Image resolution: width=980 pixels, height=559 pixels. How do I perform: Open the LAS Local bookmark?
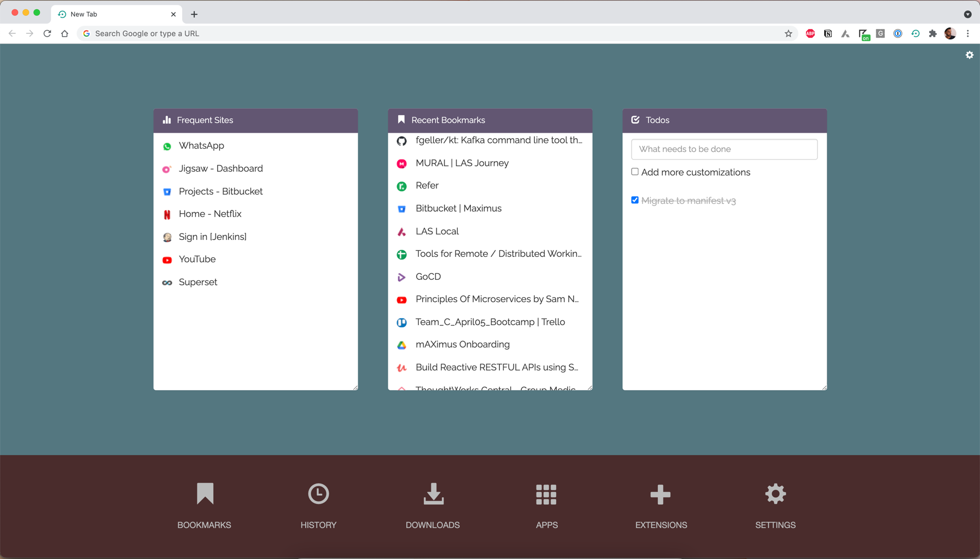pos(437,232)
